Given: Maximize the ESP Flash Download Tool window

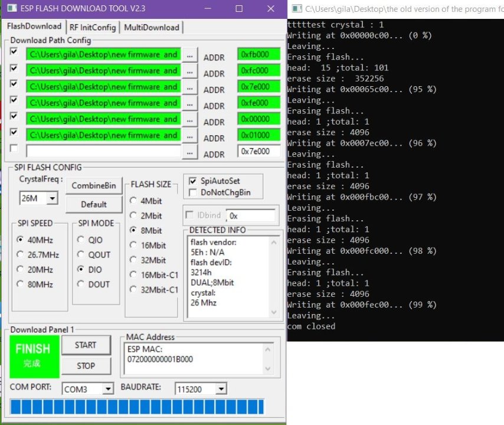Looking at the screenshot, I should (239, 8).
